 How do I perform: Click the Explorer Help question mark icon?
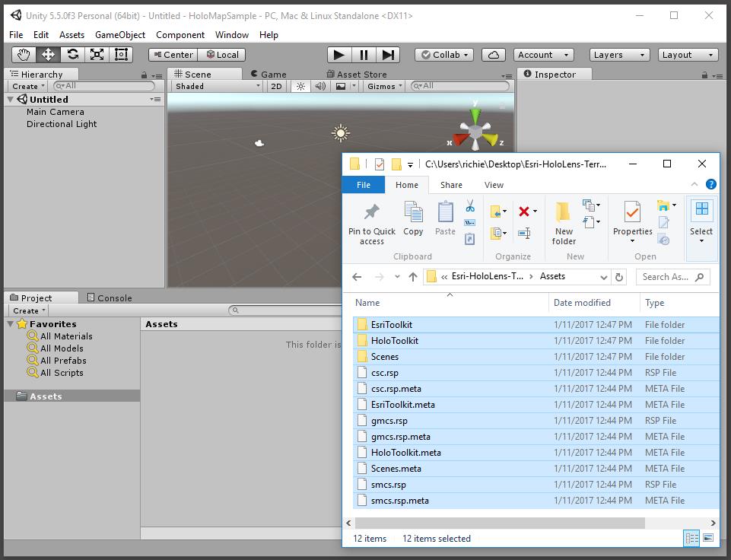click(x=711, y=185)
